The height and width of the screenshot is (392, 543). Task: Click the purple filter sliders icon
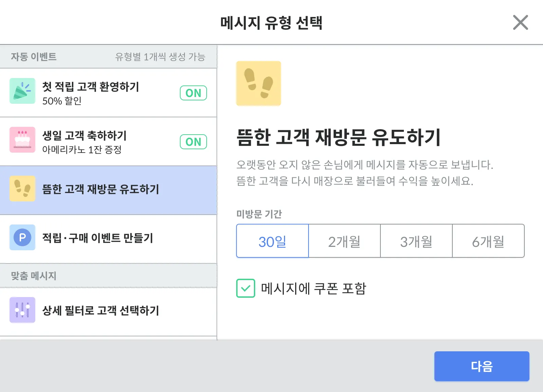pyautogui.click(x=22, y=310)
